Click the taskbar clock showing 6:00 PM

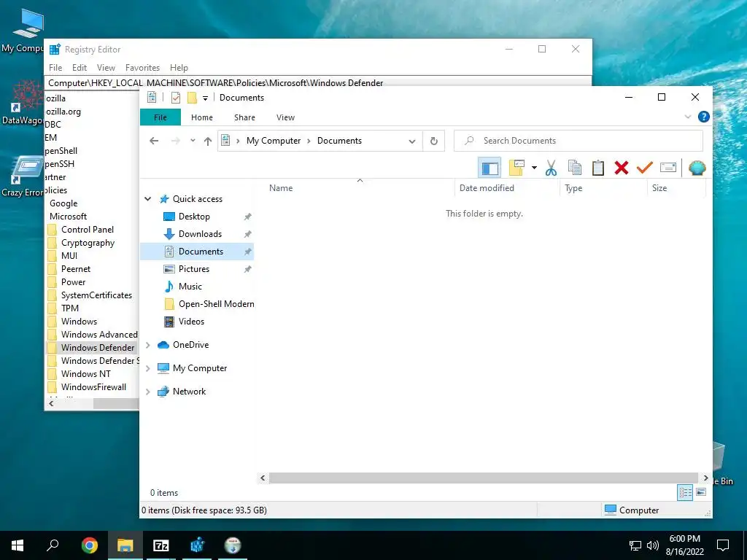point(684,545)
